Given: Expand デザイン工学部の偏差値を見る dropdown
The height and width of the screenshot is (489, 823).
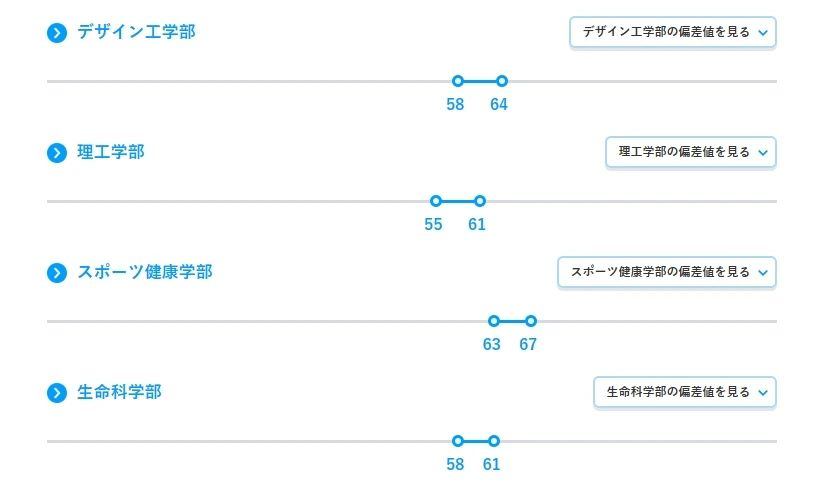Looking at the screenshot, I should pyautogui.click(x=672, y=32).
